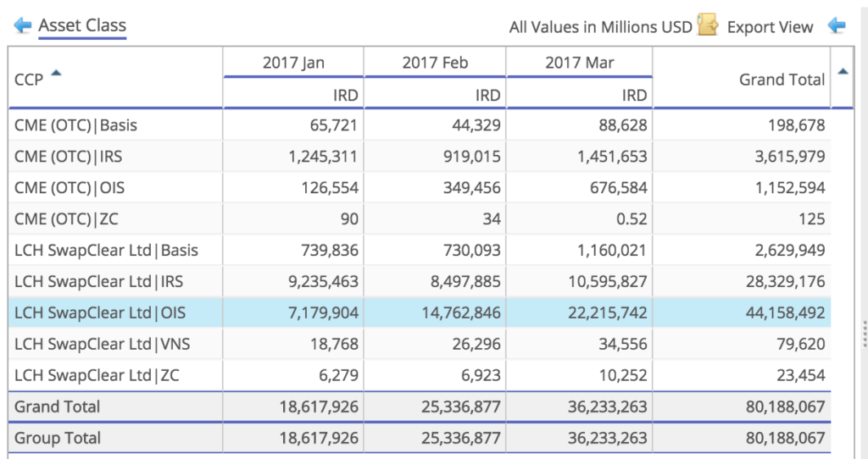Click the value 0.52 in ZC row
The width and height of the screenshot is (868, 459).
(x=632, y=219)
